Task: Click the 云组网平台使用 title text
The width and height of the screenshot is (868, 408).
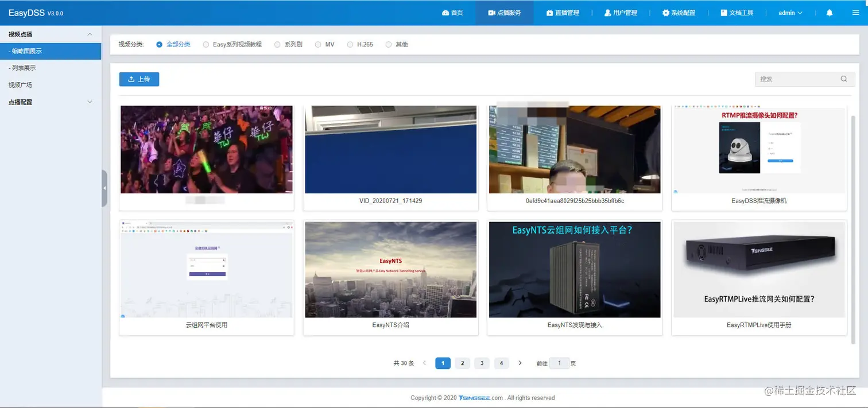Action: point(207,325)
